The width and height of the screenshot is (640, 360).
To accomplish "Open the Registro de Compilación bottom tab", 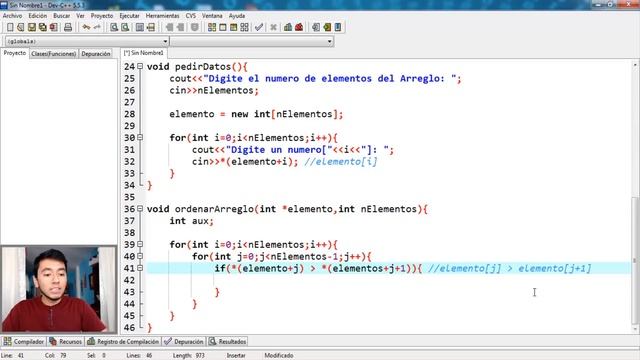I will click(124, 341).
